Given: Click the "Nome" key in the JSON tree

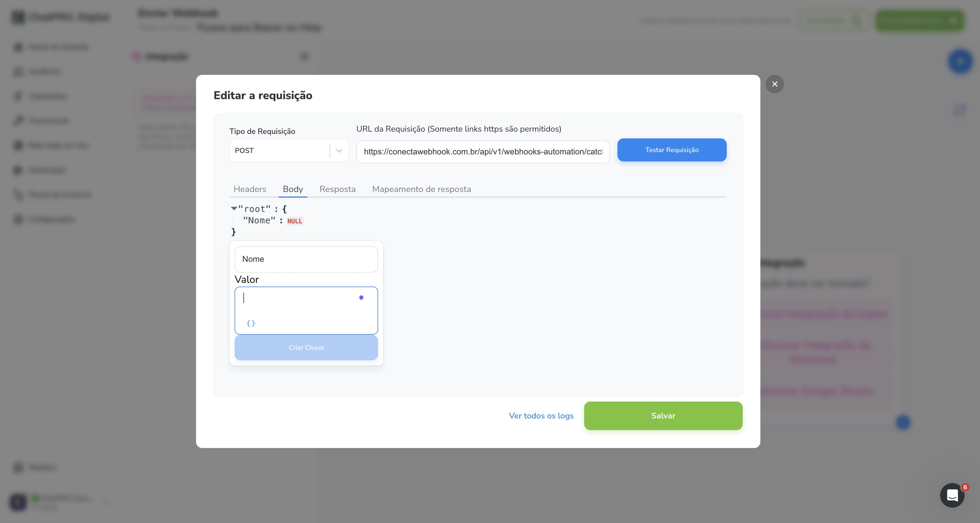Looking at the screenshot, I should click(x=259, y=220).
